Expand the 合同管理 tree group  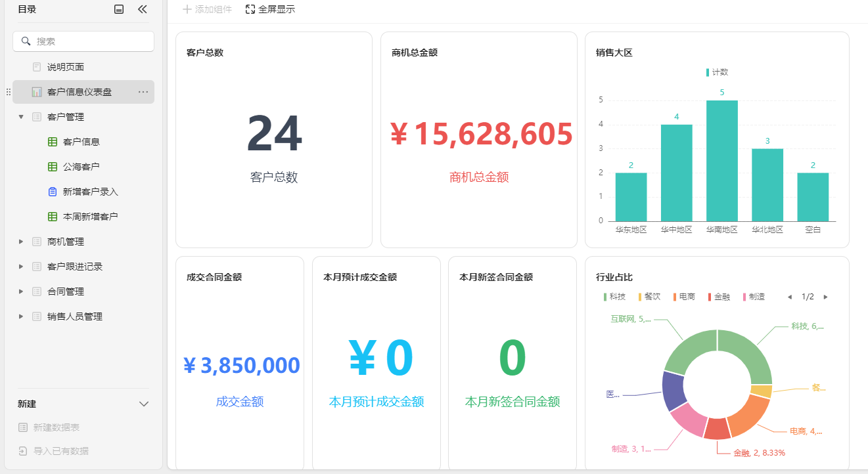[x=21, y=291]
